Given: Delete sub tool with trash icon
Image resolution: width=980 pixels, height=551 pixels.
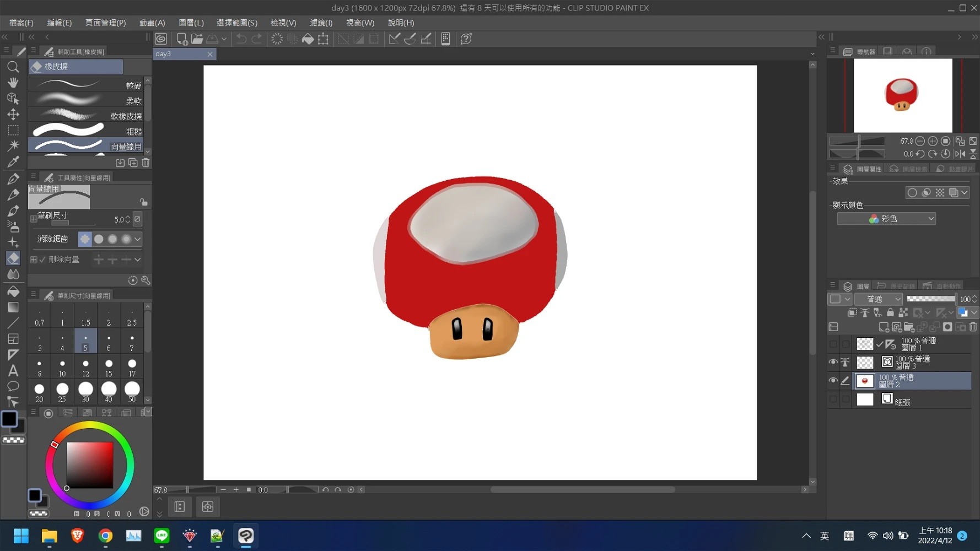Looking at the screenshot, I should coord(146,163).
